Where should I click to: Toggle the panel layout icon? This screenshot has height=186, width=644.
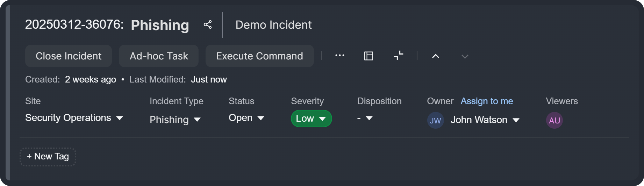coord(368,56)
